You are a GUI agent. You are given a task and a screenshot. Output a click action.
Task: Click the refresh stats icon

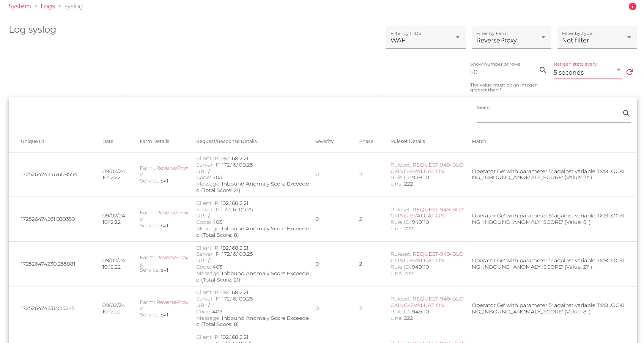pos(630,72)
